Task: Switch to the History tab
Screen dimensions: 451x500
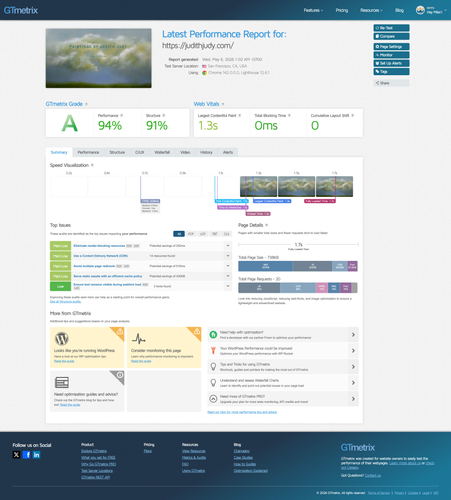Action: point(206,152)
